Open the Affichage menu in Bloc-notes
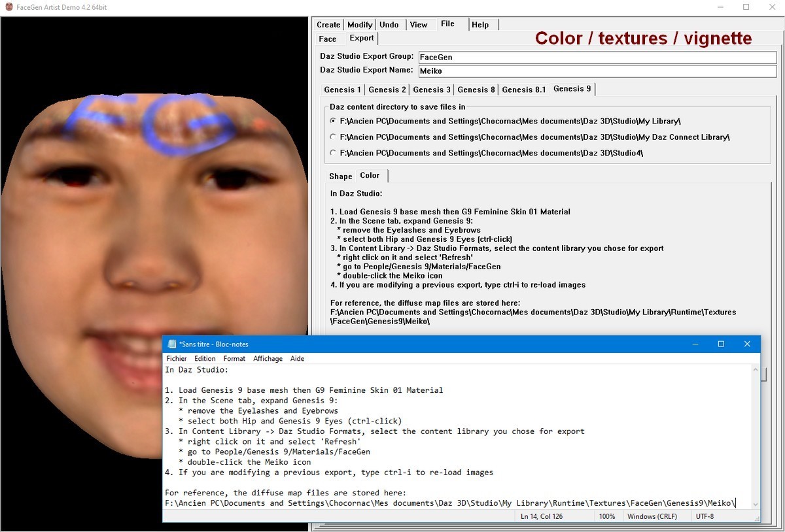 coord(268,358)
